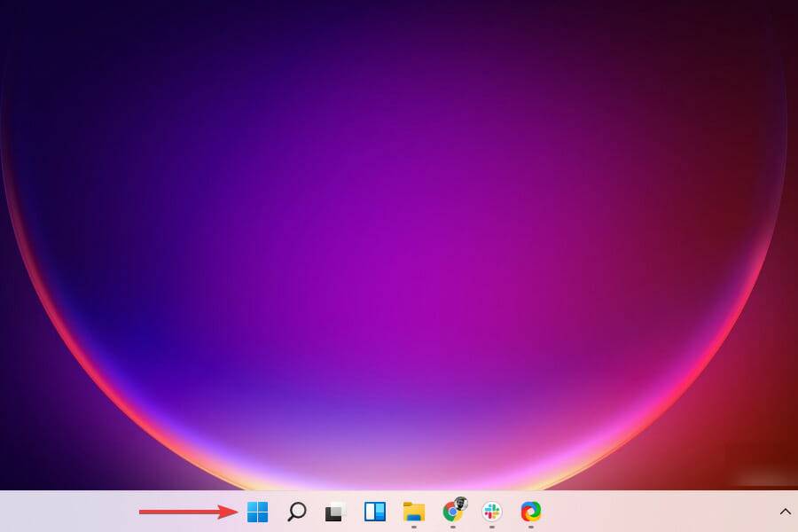This screenshot has width=798, height=532.
Task: Click the profile avatar badge on Chrome icon
Action: (x=461, y=504)
